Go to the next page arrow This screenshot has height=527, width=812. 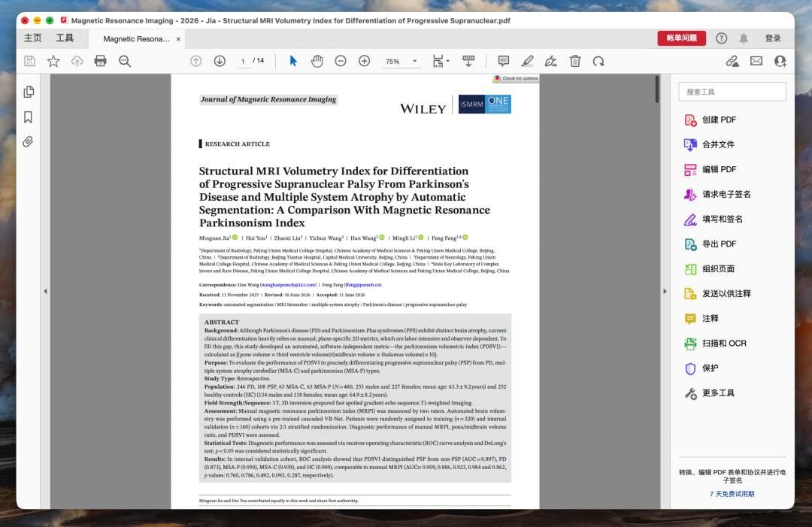[x=220, y=61]
